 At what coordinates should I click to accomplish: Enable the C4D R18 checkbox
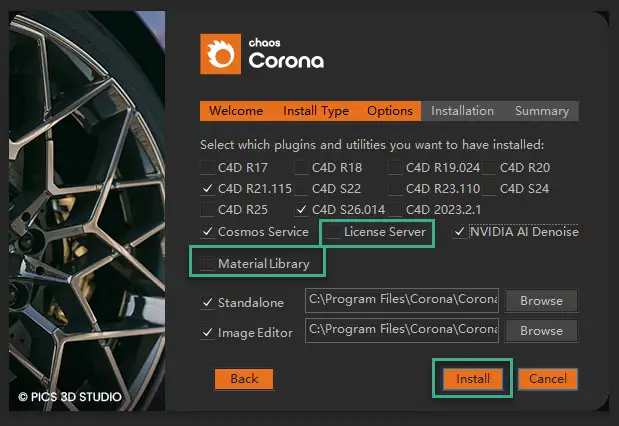click(x=301, y=167)
